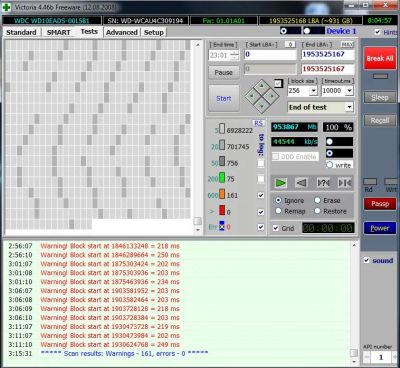Open the Advanced tab
400x368 pixels.
[x=122, y=32]
